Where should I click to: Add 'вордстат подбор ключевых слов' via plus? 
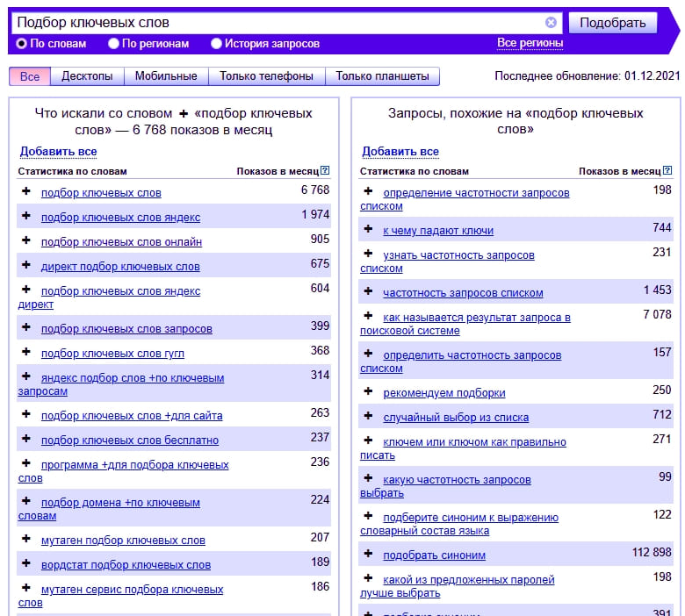click(x=26, y=562)
